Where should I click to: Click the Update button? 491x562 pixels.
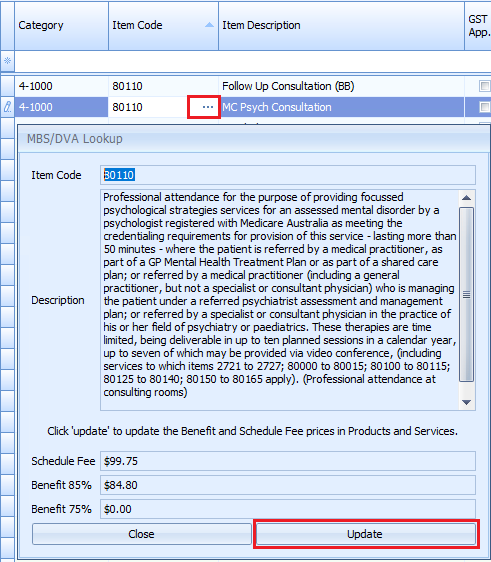366,534
